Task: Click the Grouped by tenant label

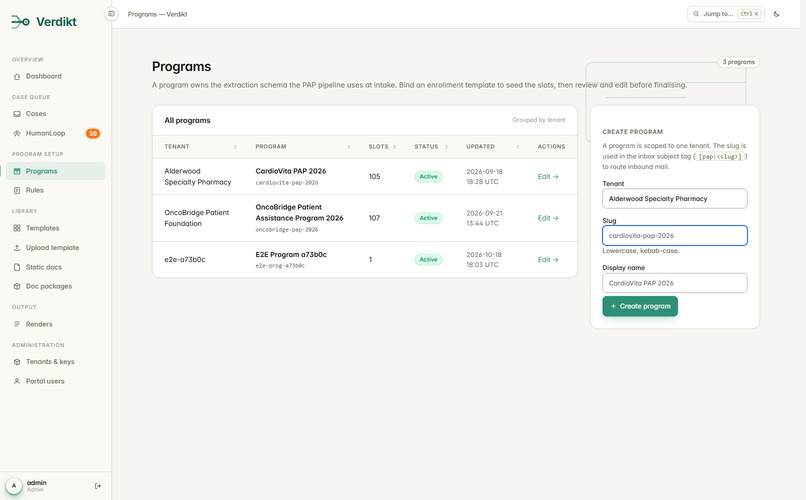Action: tap(539, 120)
